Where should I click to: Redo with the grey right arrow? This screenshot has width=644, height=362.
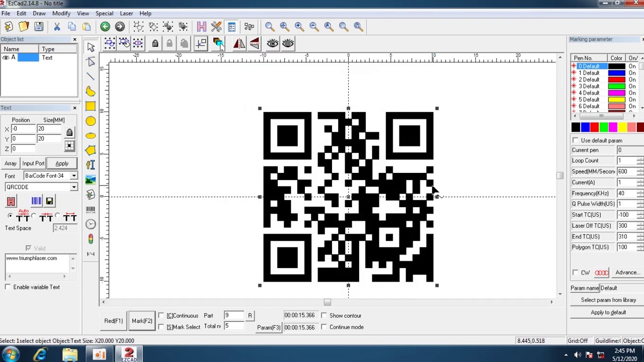120,27
